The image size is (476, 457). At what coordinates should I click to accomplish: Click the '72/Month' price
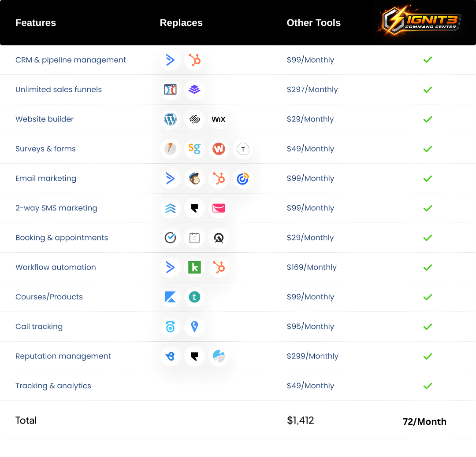click(x=425, y=421)
